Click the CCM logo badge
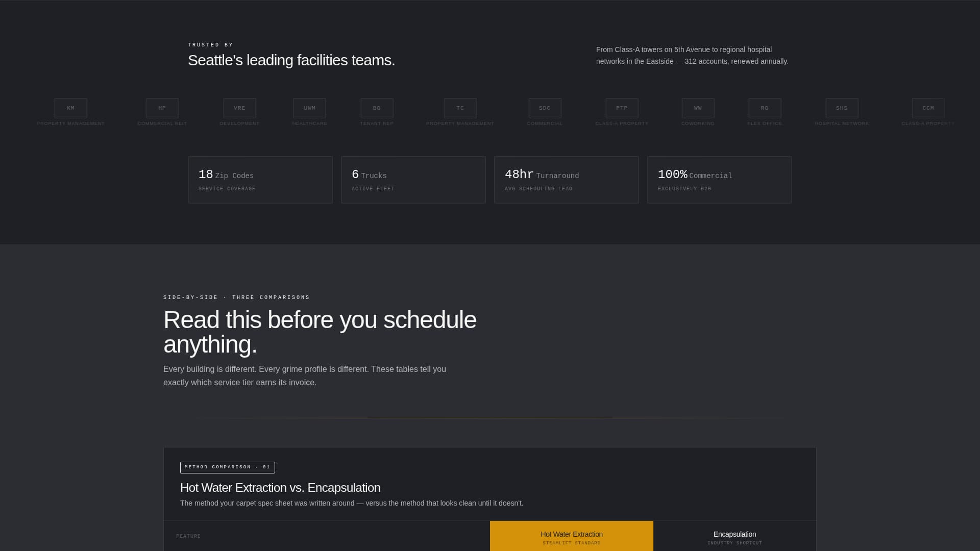Image resolution: width=980 pixels, height=551 pixels. (928, 108)
